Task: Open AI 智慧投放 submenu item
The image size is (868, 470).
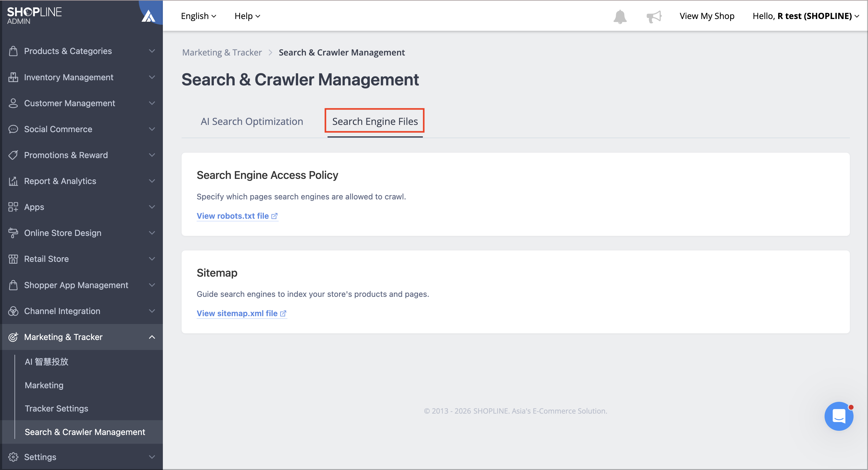Action: click(46, 361)
